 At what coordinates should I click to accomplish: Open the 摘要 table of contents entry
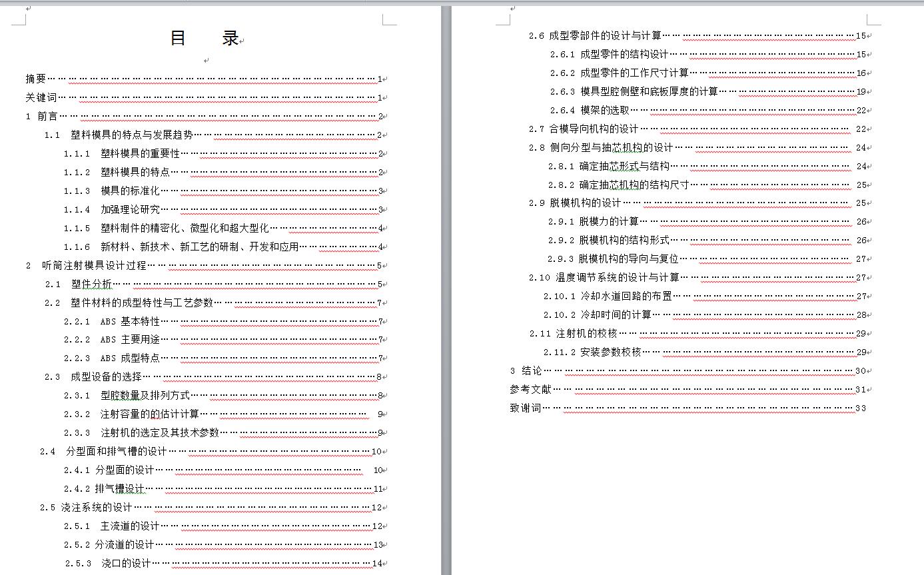pyautogui.click(x=204, y=79)
